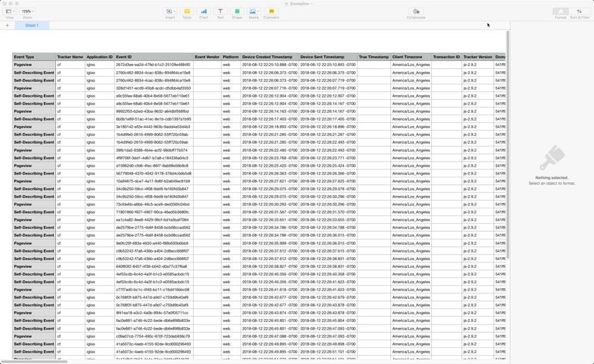The height and width of the screenshot is (364, 594).
Task: Click event ID cell starting 10a94675-dce7
Action: 154,181
